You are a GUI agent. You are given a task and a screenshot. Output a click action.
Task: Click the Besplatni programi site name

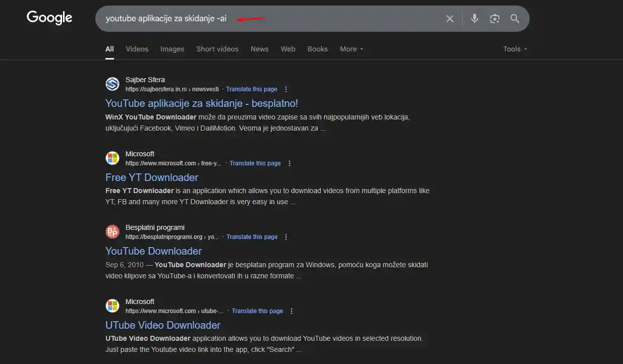coord(155,227)
